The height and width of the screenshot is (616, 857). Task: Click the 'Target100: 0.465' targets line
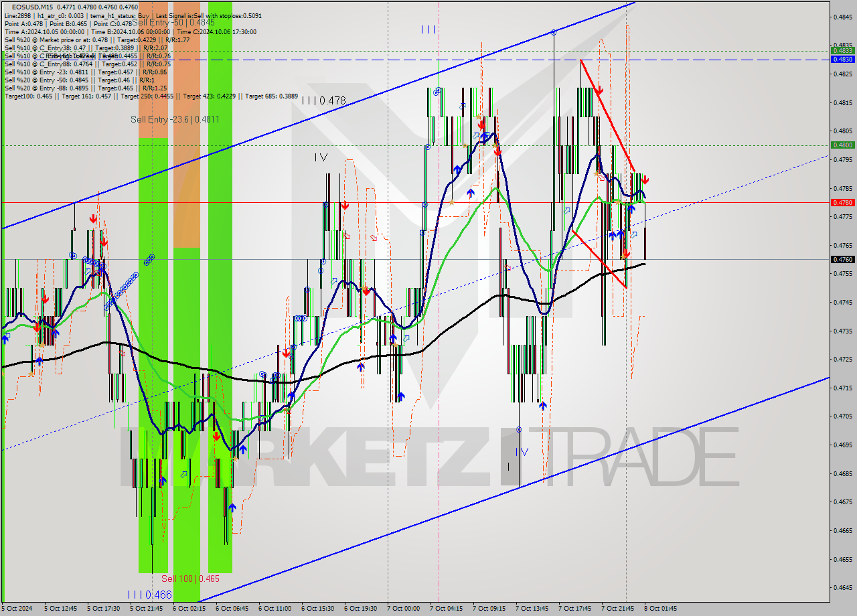coord(151,96)
